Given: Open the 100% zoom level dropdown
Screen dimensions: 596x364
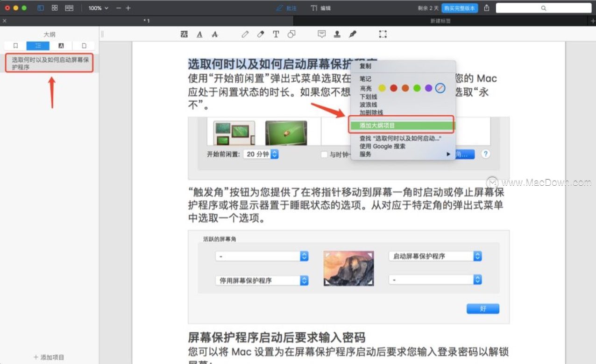Looking at the screenshot, I should pos(98,8).
